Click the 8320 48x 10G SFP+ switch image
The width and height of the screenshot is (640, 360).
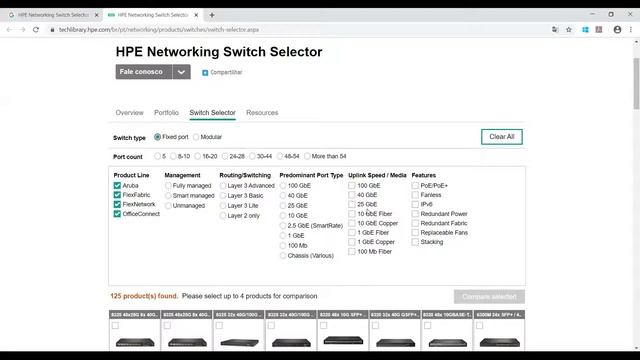[343, 340]
